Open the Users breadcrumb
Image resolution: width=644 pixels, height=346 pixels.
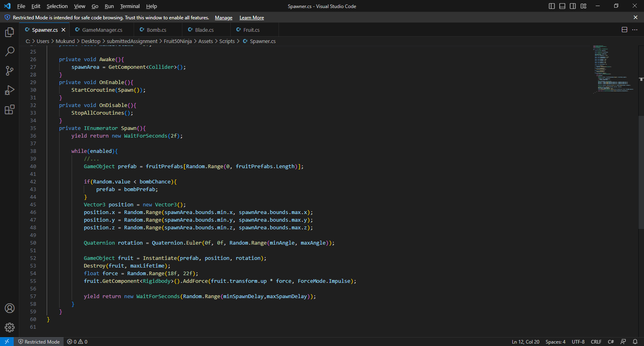pos(43,41)
